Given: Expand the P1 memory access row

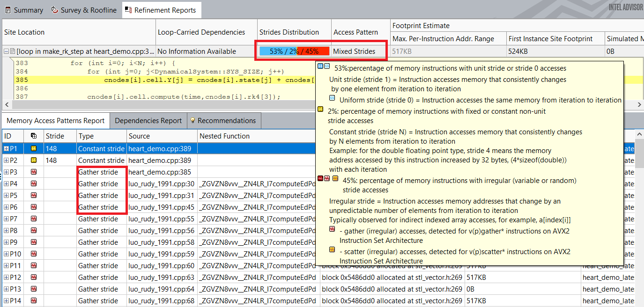Looking at the screenshot, I should [6, 148].
